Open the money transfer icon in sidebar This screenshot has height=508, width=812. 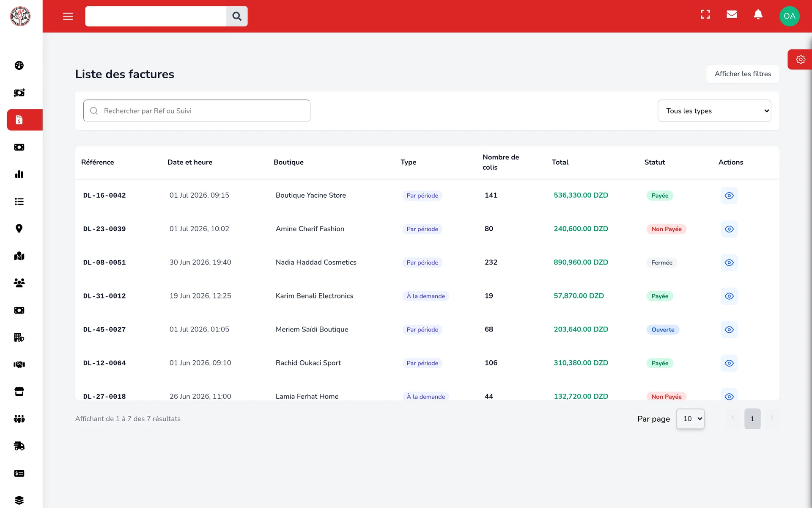click(19, 93)
